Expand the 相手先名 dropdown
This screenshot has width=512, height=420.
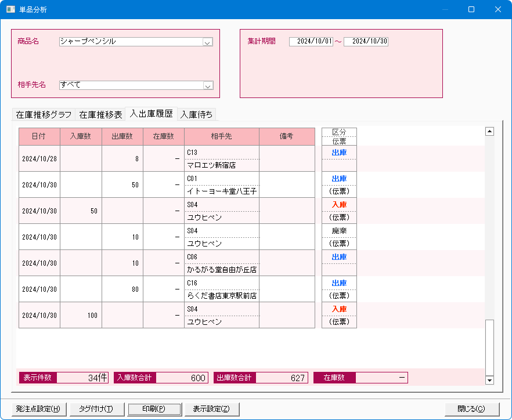207,85
